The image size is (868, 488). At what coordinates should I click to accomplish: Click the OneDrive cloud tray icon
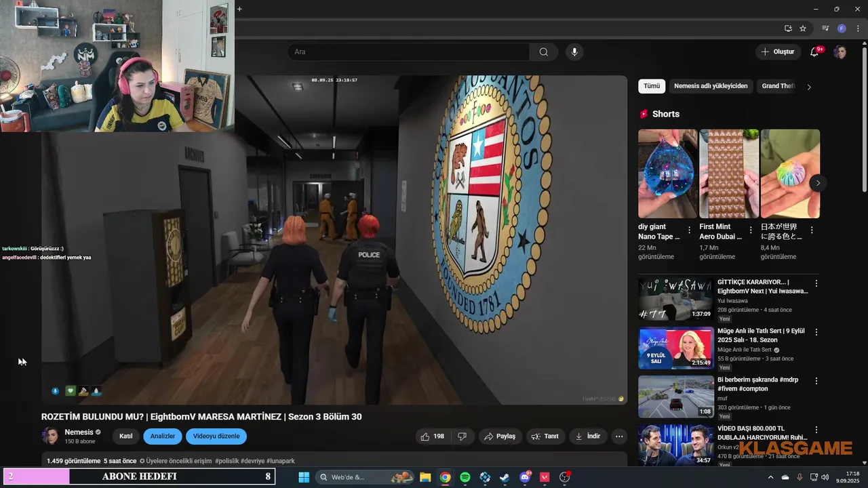click(785, 477)
